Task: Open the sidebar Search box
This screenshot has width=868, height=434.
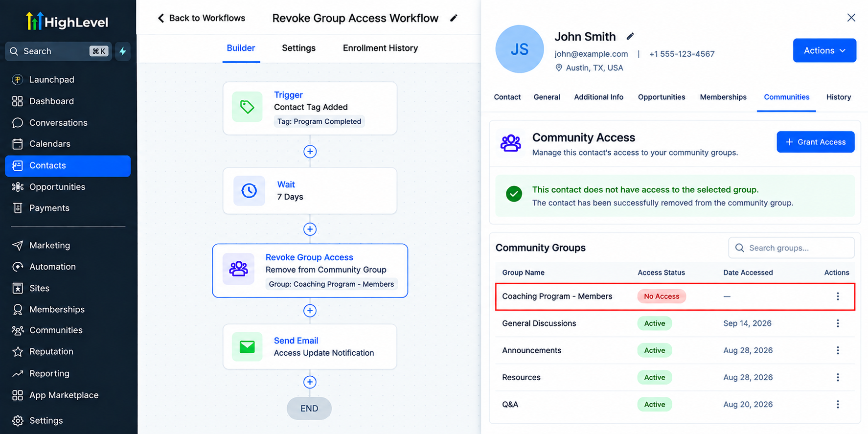Action: pyautogui.click(x=58, y=51)
